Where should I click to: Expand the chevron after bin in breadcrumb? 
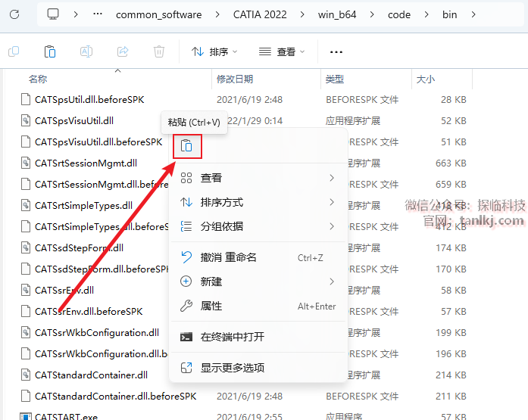click(x=473, y=14)
